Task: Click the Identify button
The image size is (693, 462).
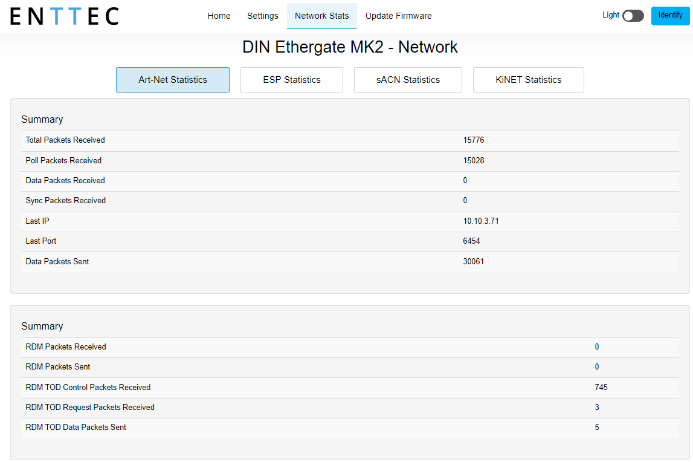Action: point(670,16)
